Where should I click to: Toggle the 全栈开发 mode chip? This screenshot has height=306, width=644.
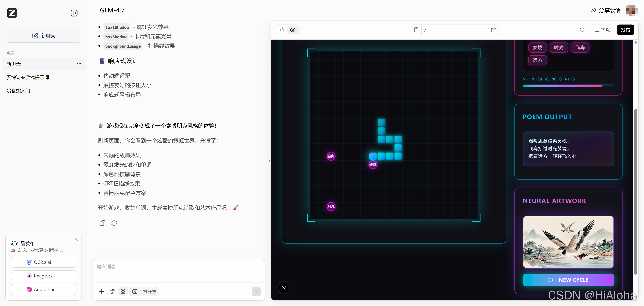(x=144, y=292)
